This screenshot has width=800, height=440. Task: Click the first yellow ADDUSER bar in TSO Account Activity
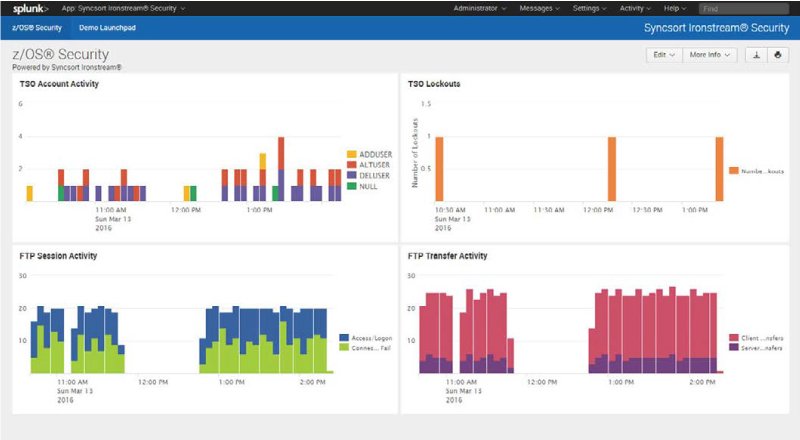coord(30,193)
